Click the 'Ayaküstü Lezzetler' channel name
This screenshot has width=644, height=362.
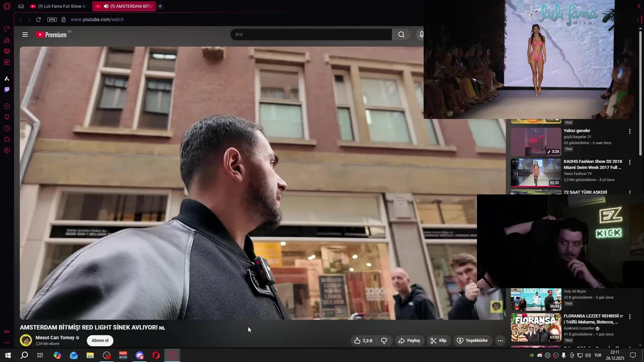pos(579,328)
